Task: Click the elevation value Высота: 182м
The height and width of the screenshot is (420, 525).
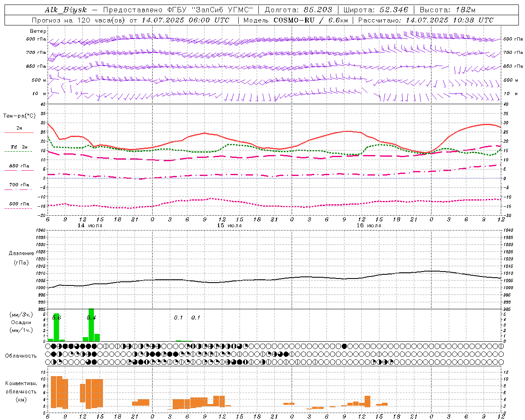Action: pos(447,10)
